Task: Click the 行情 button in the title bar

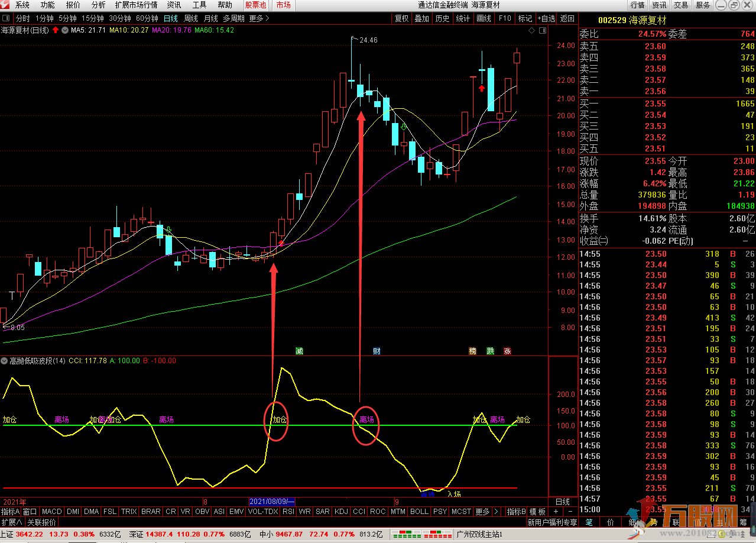Action: tap(637, 5)
